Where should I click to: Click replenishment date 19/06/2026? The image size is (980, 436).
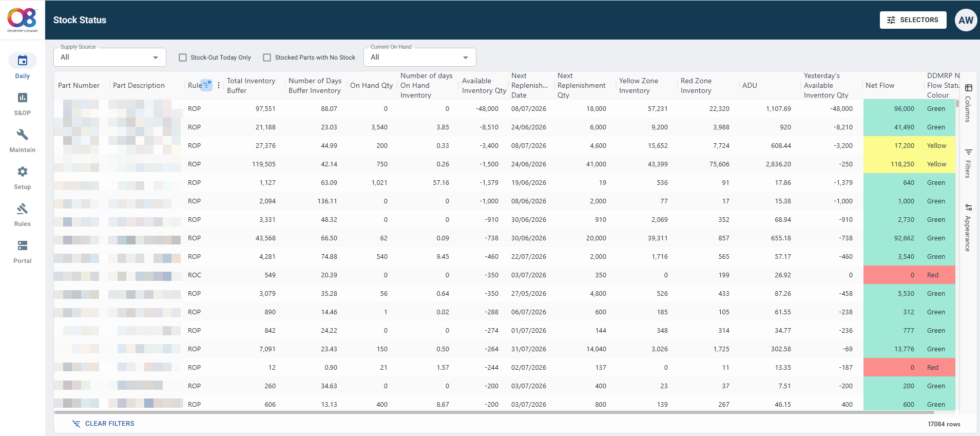(529, 182)
